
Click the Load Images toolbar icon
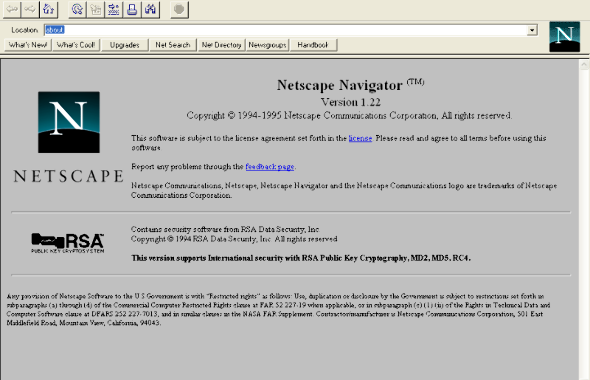(96, 9)
